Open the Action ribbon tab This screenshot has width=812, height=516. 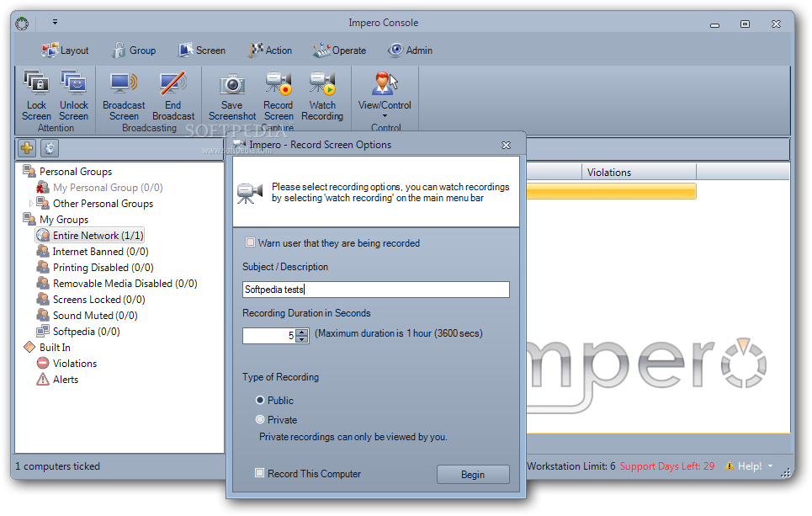point(271,51)
